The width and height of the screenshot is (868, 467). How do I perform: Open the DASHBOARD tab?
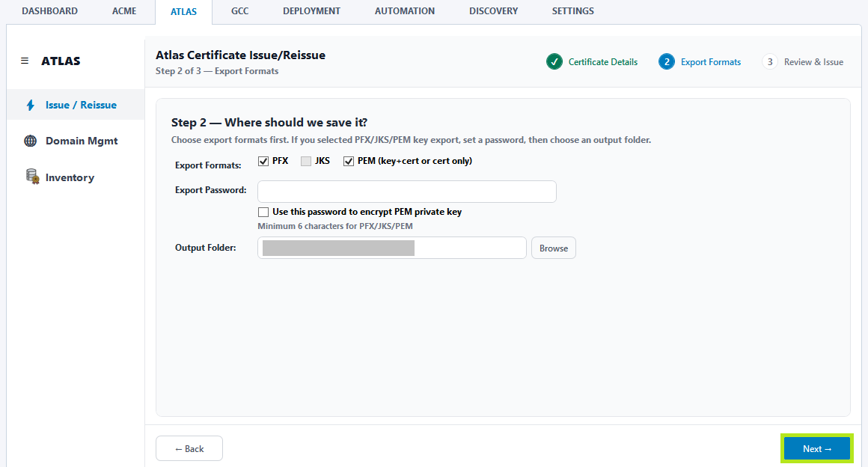[x=50, y=11]
